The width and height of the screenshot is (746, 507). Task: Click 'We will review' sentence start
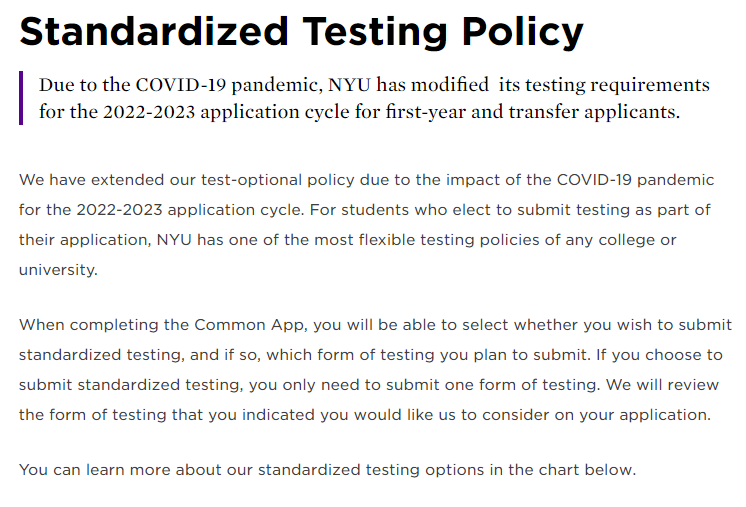pos(664,384)
